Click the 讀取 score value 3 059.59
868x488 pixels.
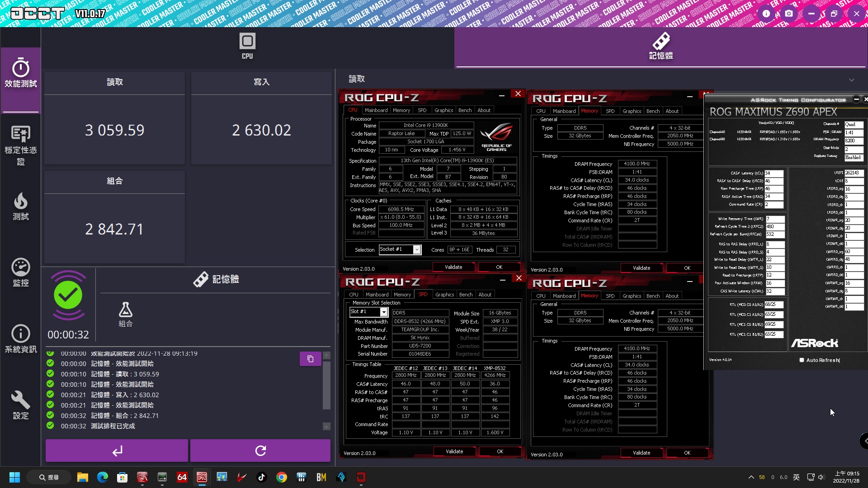(x=114, y=130)
